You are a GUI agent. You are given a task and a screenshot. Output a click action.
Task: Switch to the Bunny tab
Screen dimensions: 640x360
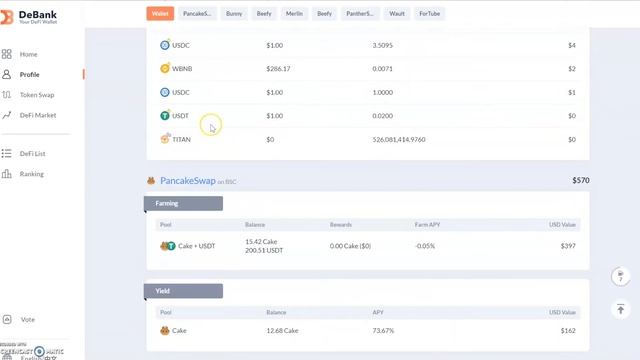[x=234, y=13]
